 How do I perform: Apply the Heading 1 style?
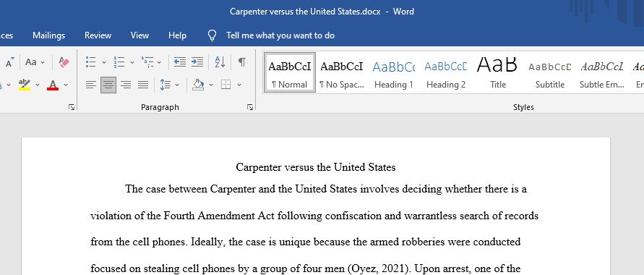point(393,72)
